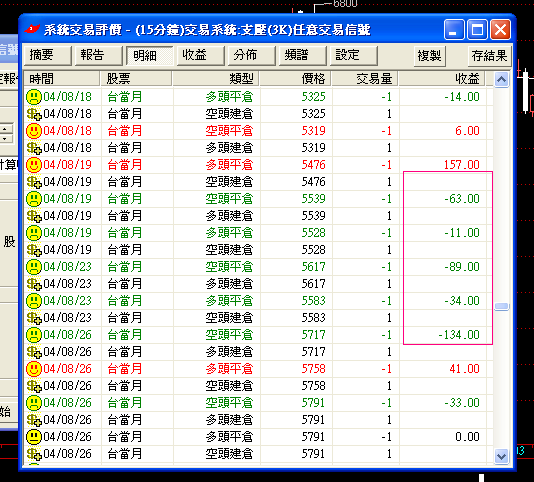This screenshot has height=482, width=534.
Task: Click the 存結果 button
Action: coord(489,56)
